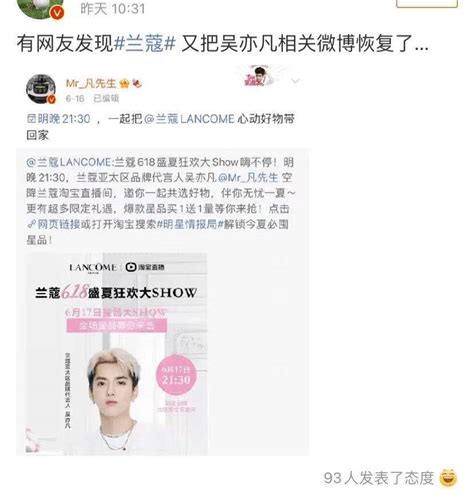Click the button at the top right corner
Screen dimensions: 474x502
[x=427, y=3]
